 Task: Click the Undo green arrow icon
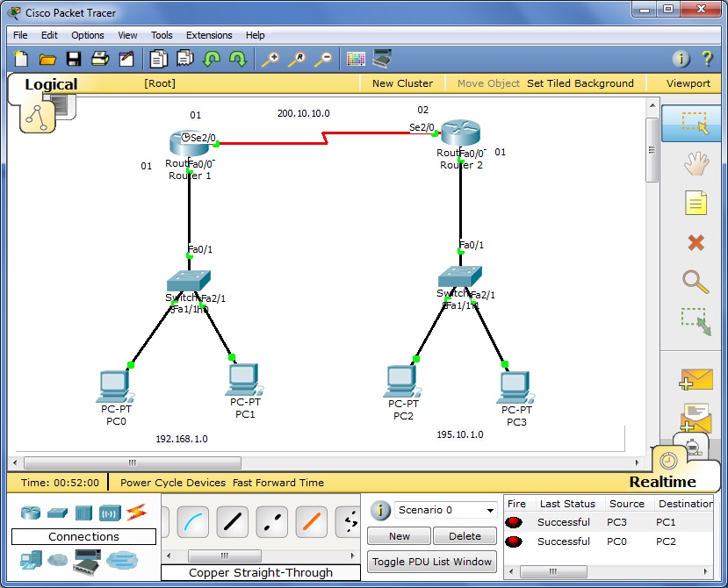(212, 59)
